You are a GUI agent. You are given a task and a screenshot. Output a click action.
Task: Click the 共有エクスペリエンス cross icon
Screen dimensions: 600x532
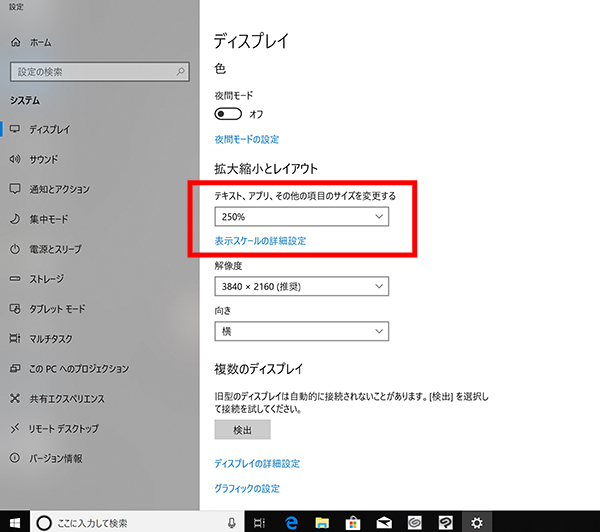[x=15, y=398]
